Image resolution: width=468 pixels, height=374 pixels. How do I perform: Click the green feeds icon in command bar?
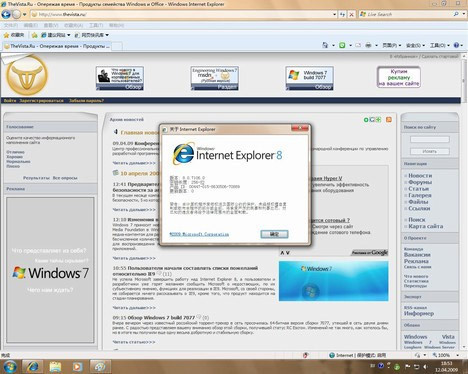(342, 45)
